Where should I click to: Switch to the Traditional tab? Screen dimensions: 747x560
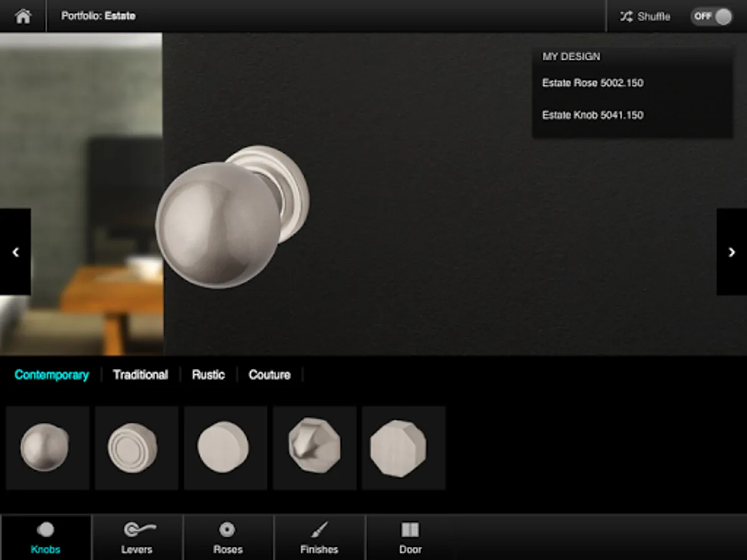140,375
